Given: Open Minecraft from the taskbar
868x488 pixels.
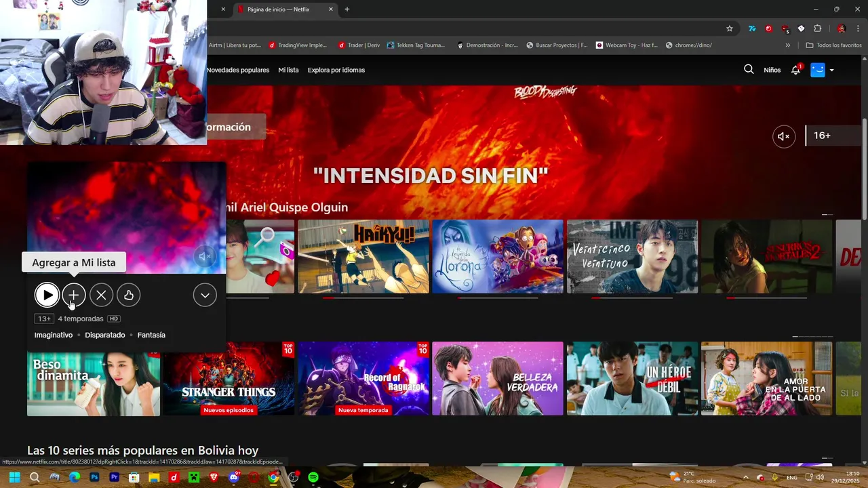Looking at the screenshot, I should pyautogui.click(x=194, y=477).
